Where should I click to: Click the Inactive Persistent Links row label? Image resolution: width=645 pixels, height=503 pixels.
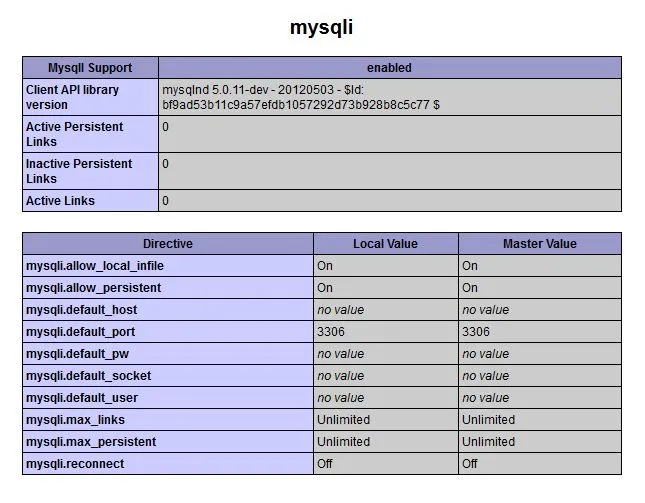(x=78, y=171)
